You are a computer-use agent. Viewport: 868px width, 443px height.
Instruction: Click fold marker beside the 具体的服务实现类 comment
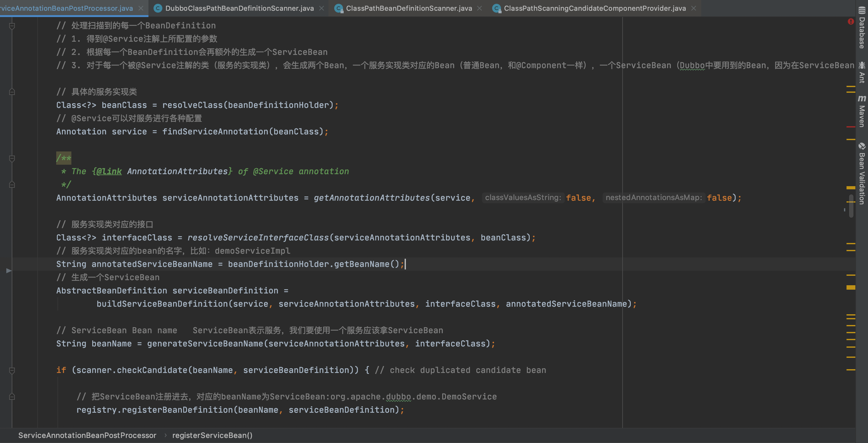[12, 92]
